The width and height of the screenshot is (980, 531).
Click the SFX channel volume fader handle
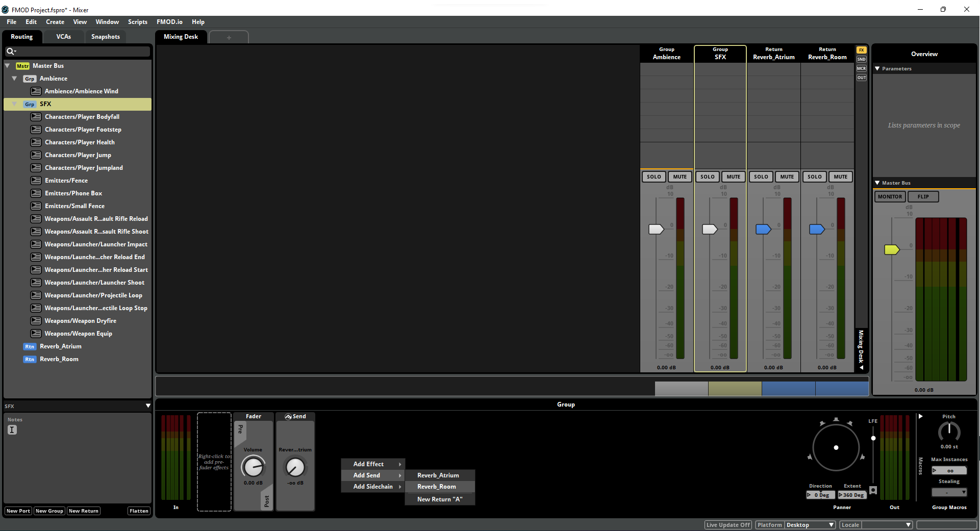[x=710, y=230]
